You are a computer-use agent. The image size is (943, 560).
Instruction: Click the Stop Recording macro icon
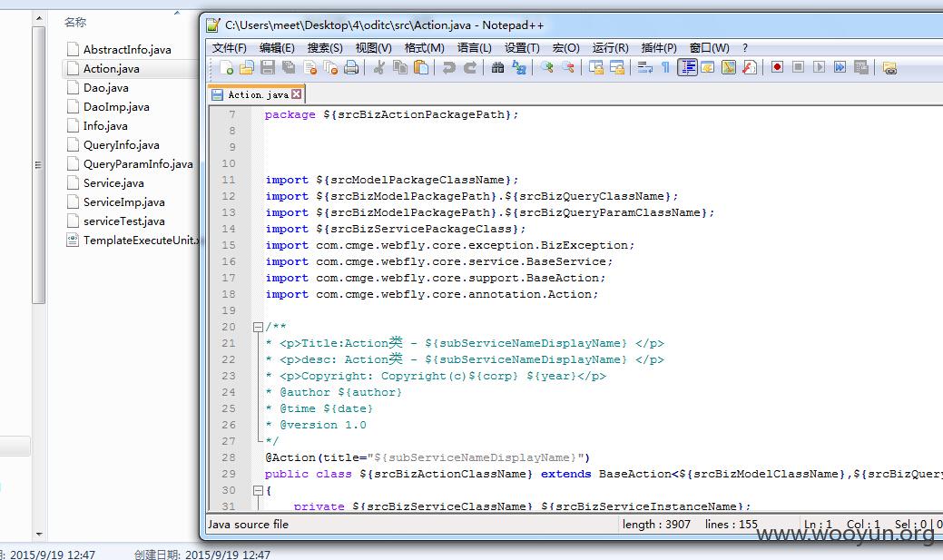tap(798, 67)
